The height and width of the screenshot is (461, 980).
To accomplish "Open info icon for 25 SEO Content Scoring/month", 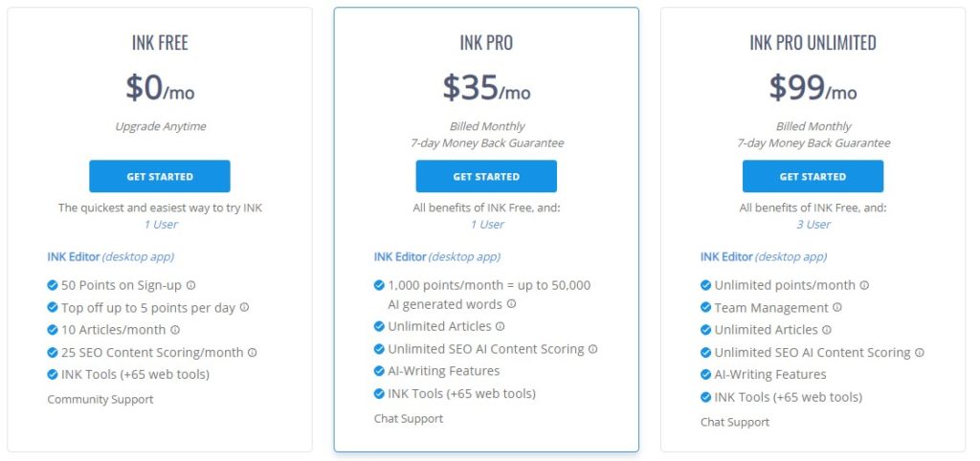I will pos(253,352).
